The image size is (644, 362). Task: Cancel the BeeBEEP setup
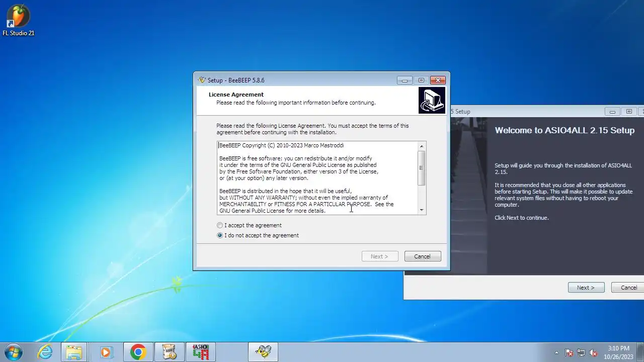(x=423, y=256)
